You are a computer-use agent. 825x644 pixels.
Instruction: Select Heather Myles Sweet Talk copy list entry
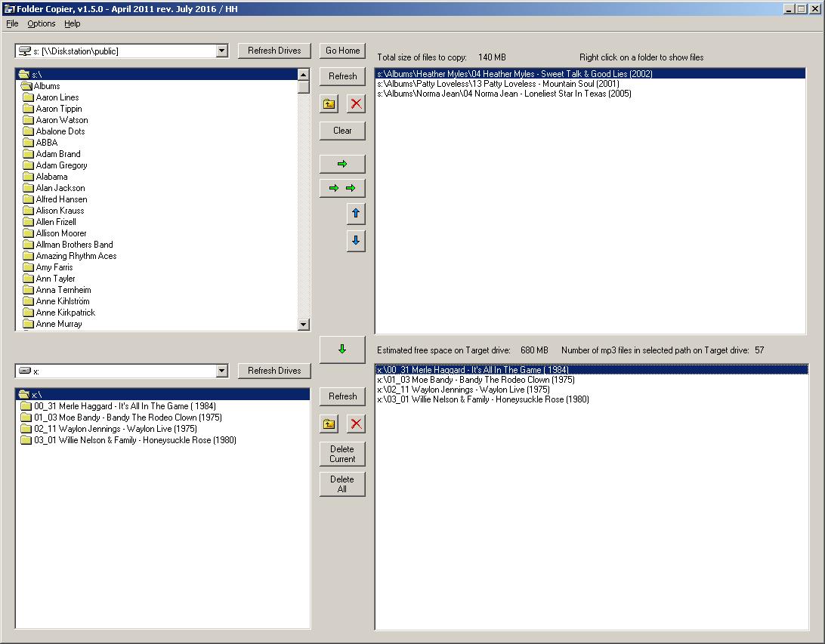click(x=590, y=73)
